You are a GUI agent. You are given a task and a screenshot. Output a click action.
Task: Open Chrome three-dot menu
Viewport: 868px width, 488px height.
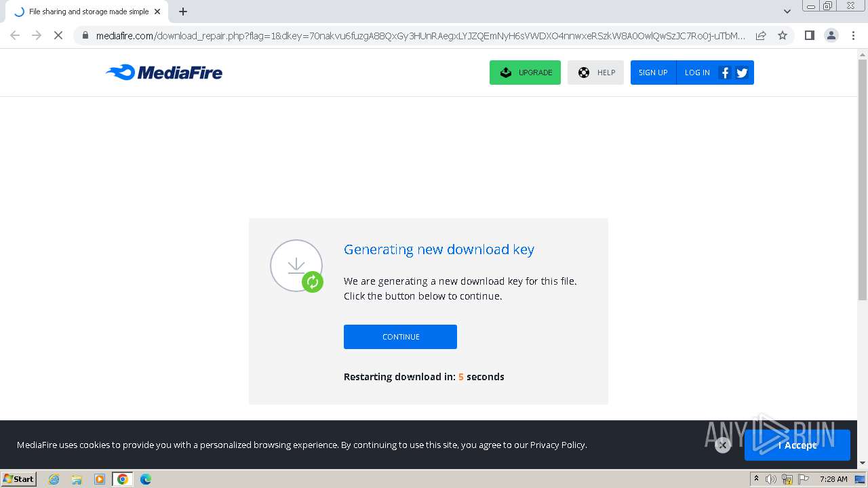[853, 35]
